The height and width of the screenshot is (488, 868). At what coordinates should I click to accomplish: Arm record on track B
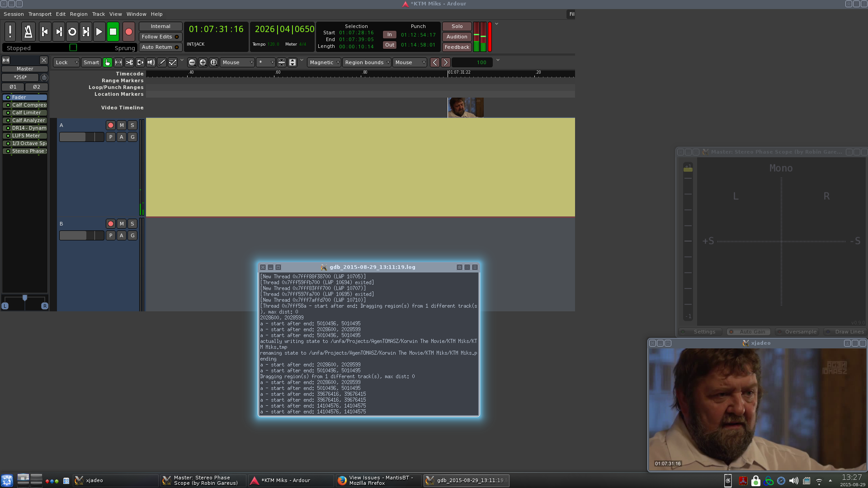point(111,224)
